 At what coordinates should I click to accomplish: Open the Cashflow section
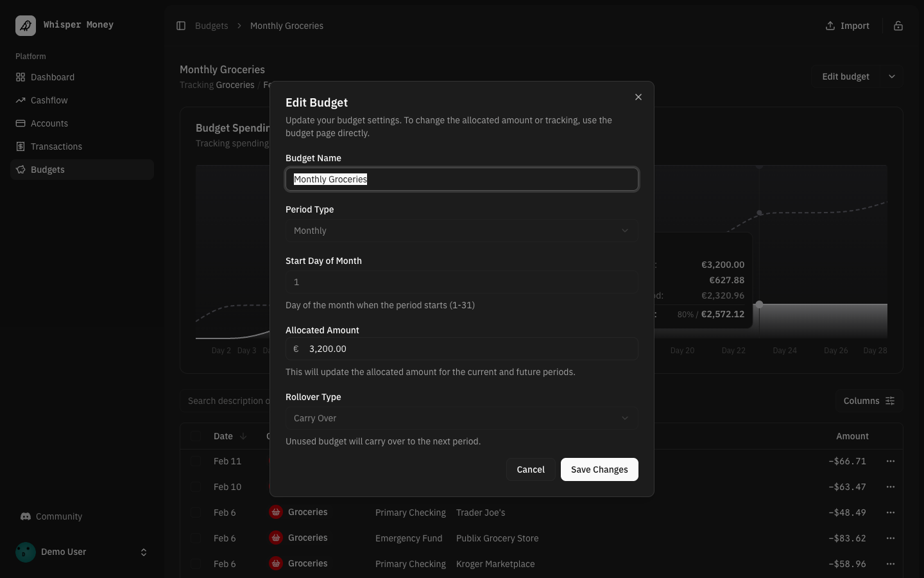(x=49, y=100)
